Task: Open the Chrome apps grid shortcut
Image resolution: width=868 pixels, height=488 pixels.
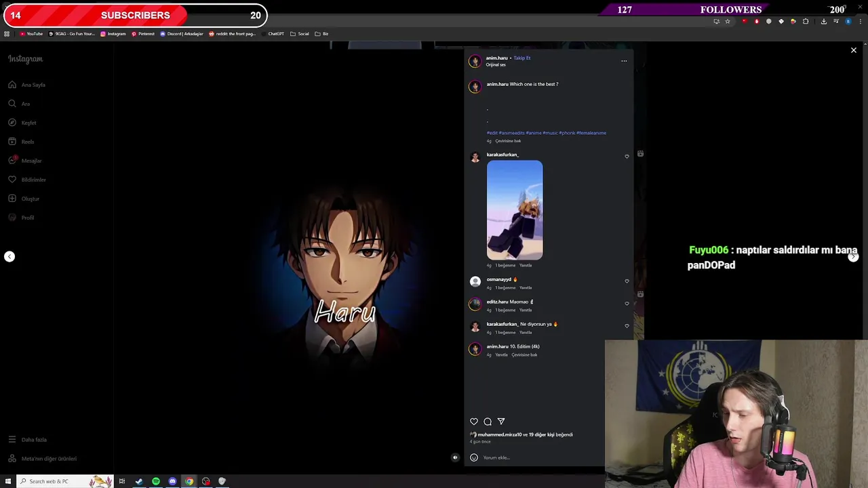Action: click(7, 34)
